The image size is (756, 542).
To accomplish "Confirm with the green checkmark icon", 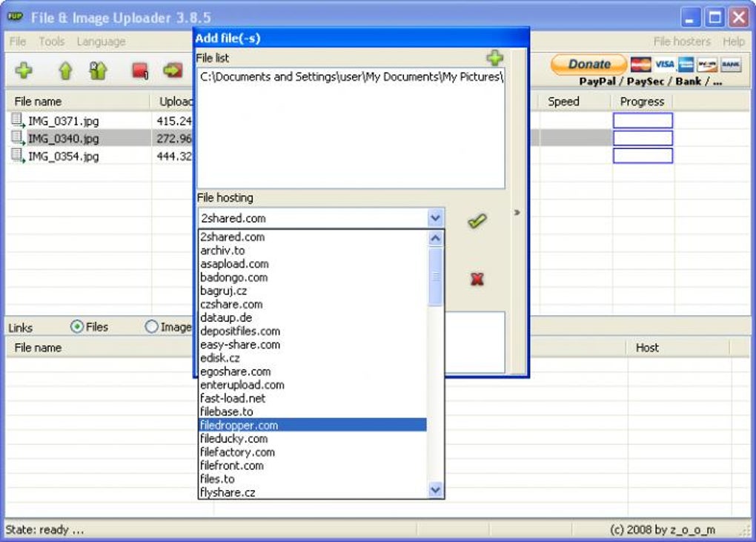I will pos(477,221).
